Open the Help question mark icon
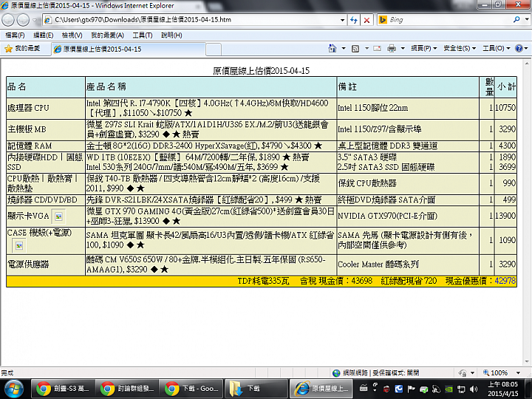 (x=519, y=49)
